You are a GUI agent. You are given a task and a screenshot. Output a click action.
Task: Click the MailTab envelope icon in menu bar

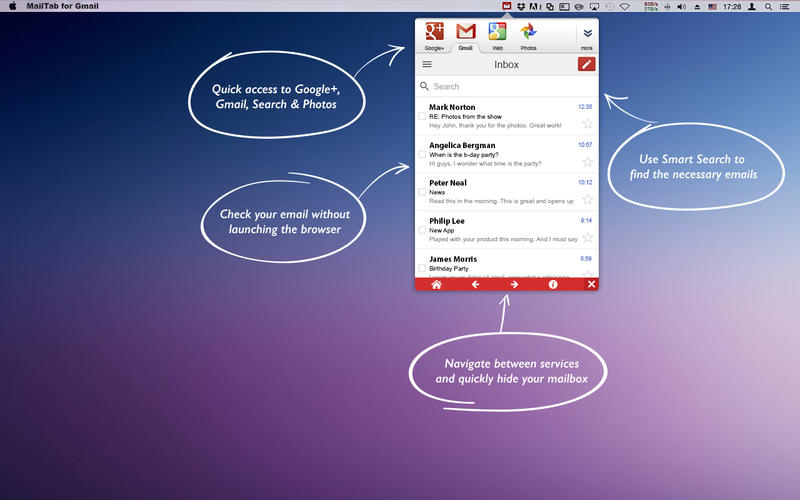click(x=507, y=6)
